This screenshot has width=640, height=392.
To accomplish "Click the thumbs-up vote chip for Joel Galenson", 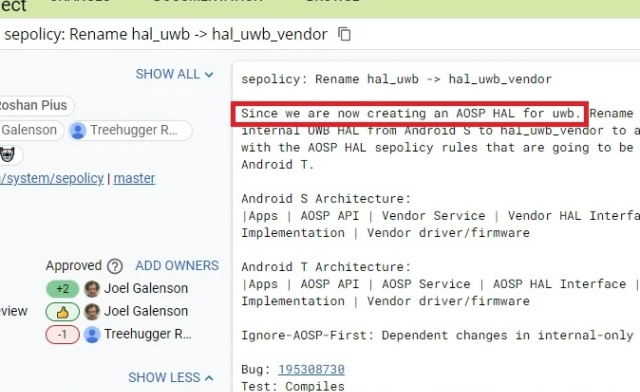I will click(x=62, y=312).
